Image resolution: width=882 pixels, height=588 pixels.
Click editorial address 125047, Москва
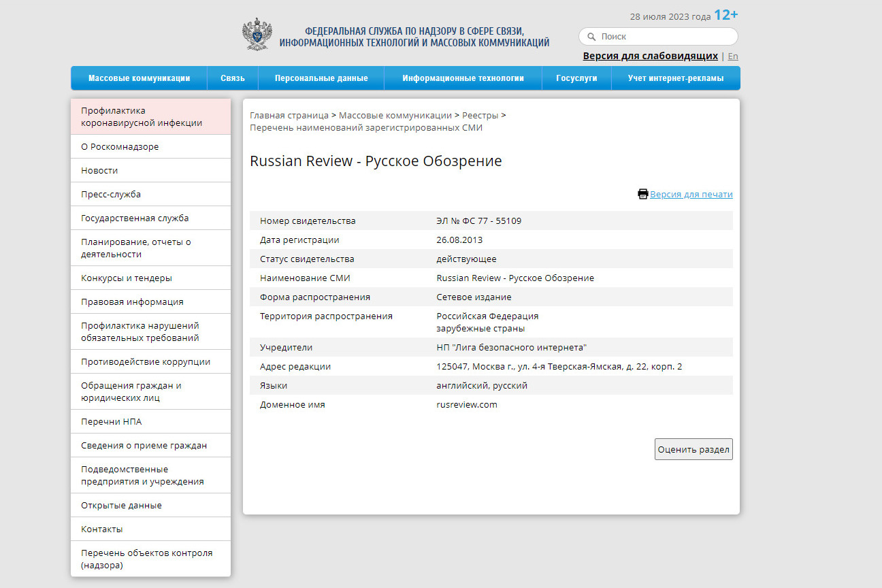(559, 366)
